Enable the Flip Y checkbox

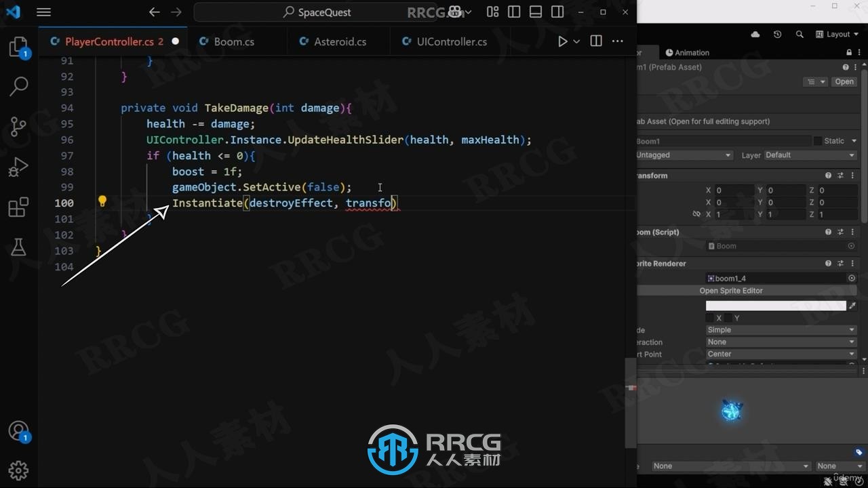728,318
